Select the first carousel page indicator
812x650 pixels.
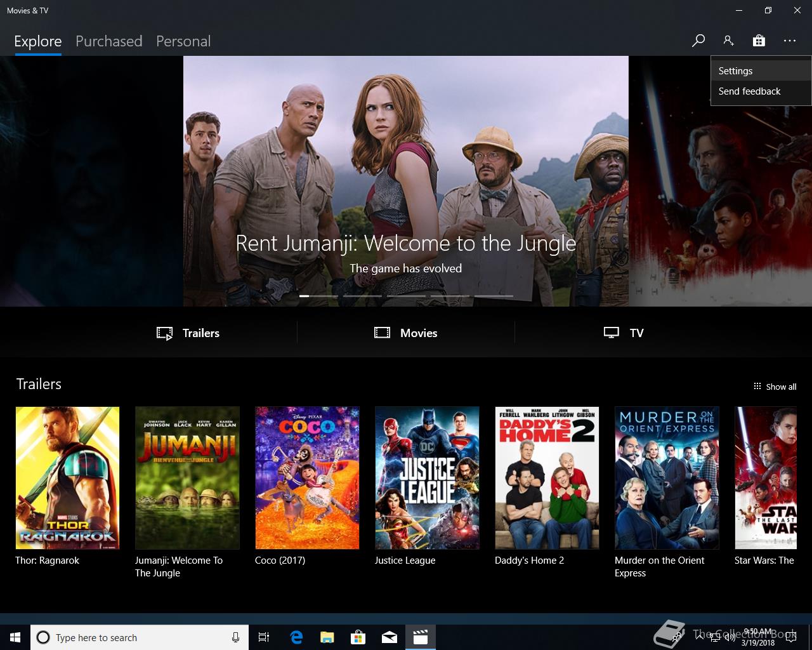(x=318, y=296)
